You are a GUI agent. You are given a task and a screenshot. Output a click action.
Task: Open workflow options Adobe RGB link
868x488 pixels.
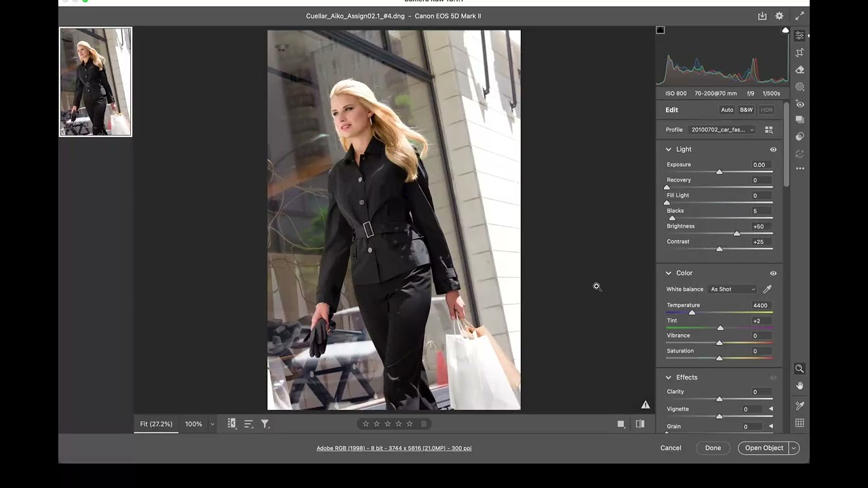tap(394, 448)
